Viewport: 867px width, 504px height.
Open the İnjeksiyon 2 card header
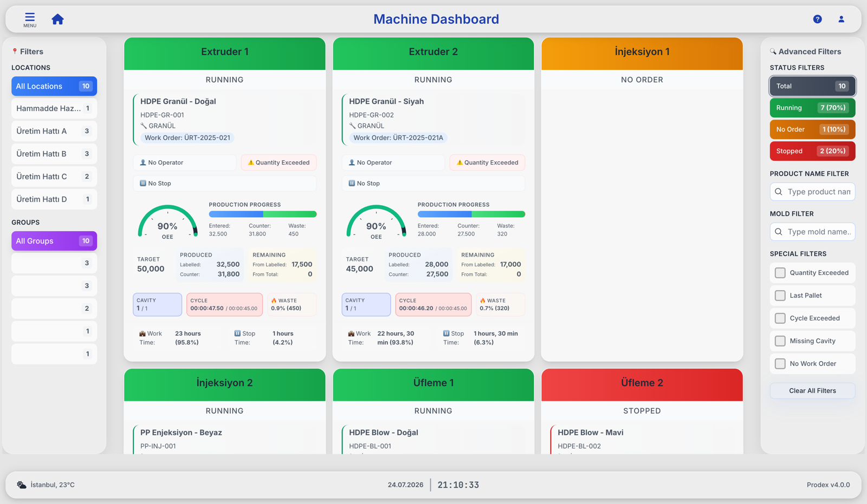(225, 385)
